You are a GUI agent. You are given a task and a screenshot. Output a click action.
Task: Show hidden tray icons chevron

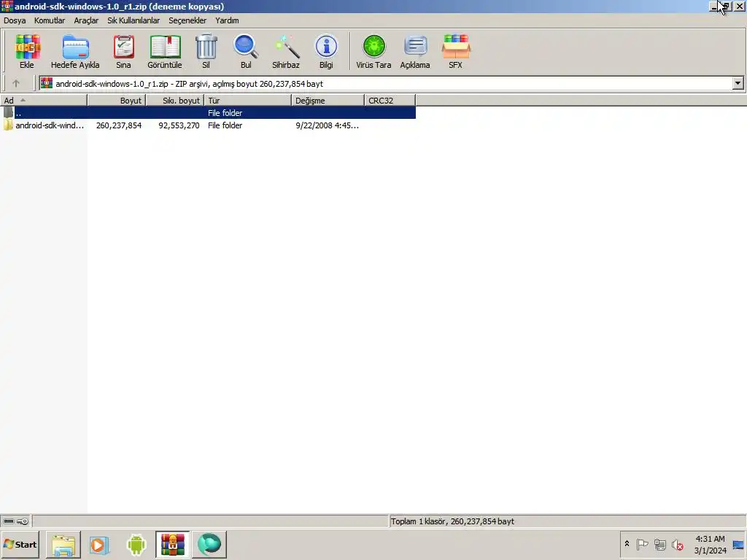(627, 544)
